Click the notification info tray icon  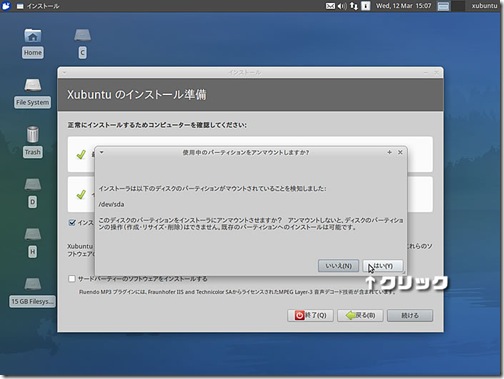[366, 6]
